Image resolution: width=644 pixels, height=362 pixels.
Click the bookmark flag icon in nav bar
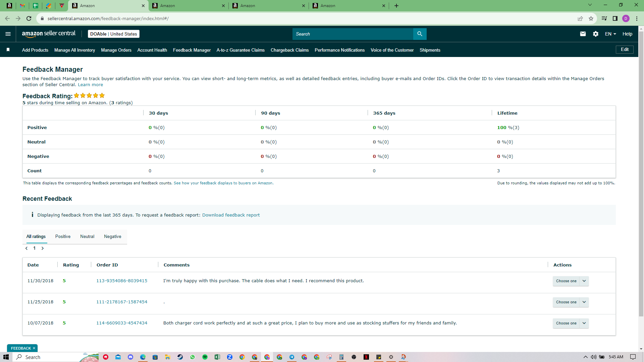(8, 50)
